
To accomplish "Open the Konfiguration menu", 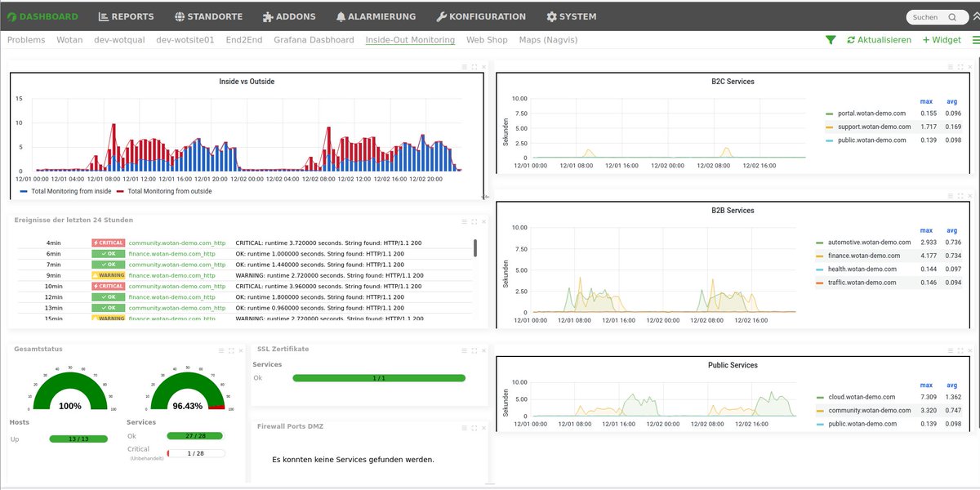I will pyautogui.click(x=481, y=16).
